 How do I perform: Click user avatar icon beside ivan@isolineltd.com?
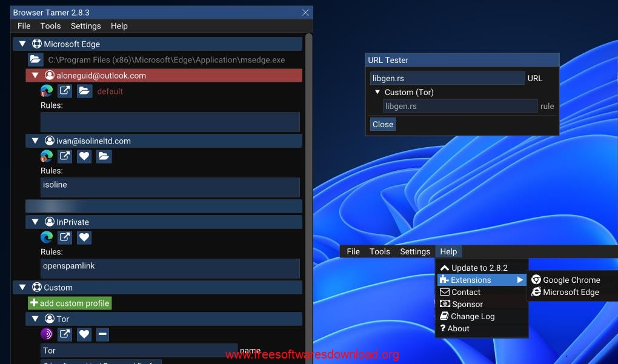click(x=49, y=141)
